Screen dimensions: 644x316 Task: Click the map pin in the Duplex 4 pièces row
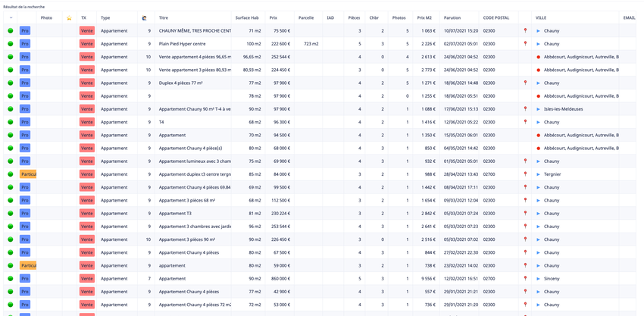point(525,83)
